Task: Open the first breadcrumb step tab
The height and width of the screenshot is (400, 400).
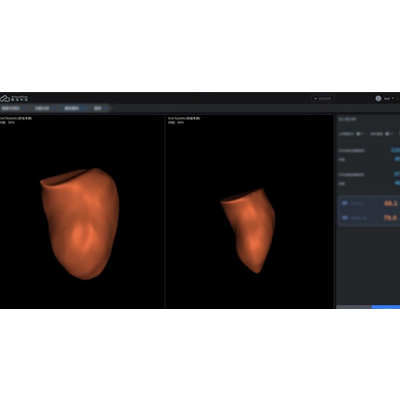Action: click(11, 108)
